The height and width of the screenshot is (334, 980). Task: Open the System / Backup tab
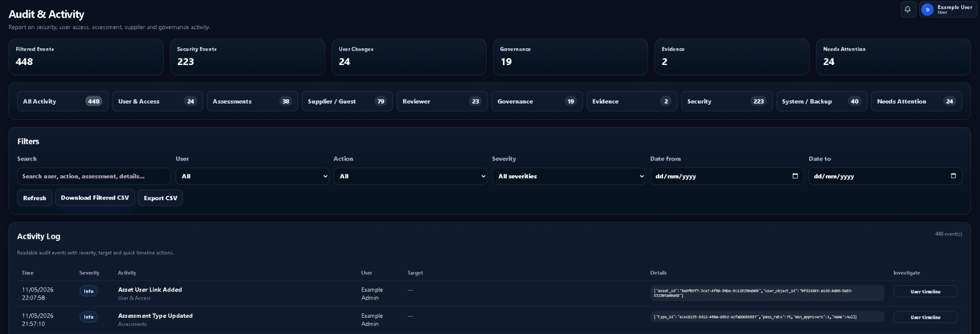point(822,101)
